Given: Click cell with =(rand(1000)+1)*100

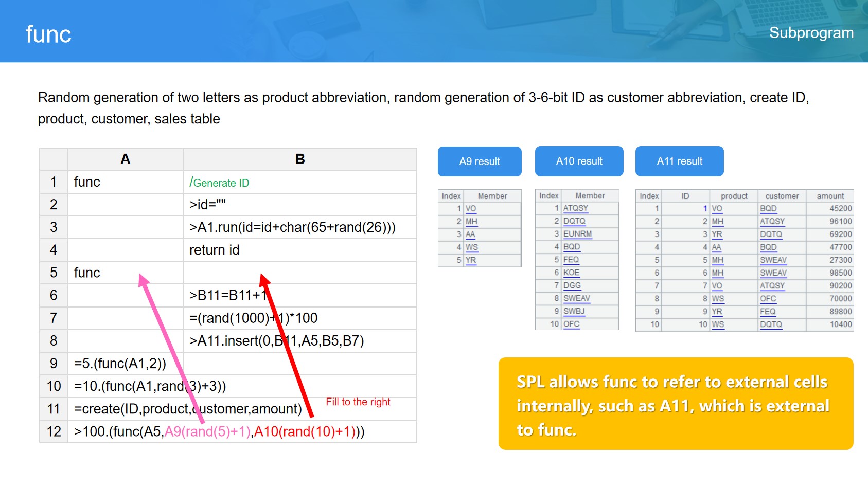Looking at the screenshot, I should pyautogui.click(x=300, y=318).
